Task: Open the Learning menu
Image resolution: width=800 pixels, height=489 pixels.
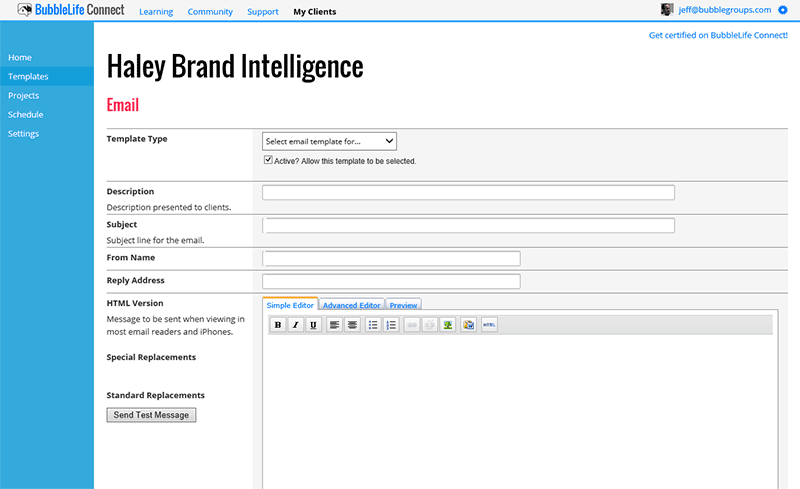Action: coord(156,12)
